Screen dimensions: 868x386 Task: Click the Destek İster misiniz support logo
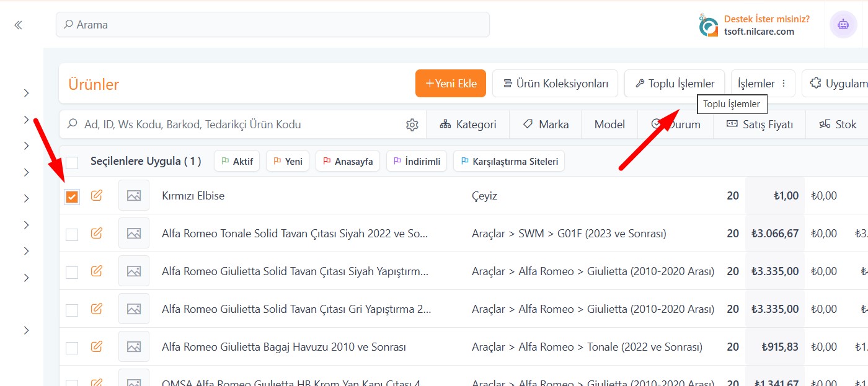pyautogui.click(x=708, y=25)
